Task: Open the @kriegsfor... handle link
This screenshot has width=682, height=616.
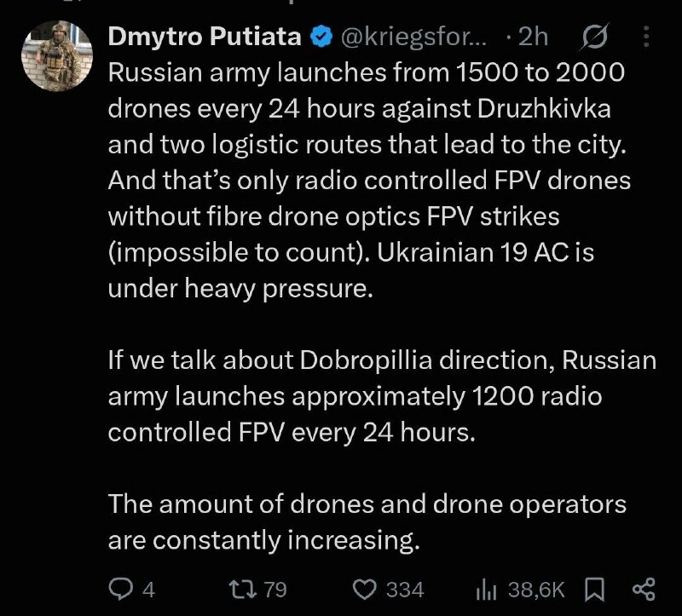Action: pyautogui.click(x=414, y=37)
